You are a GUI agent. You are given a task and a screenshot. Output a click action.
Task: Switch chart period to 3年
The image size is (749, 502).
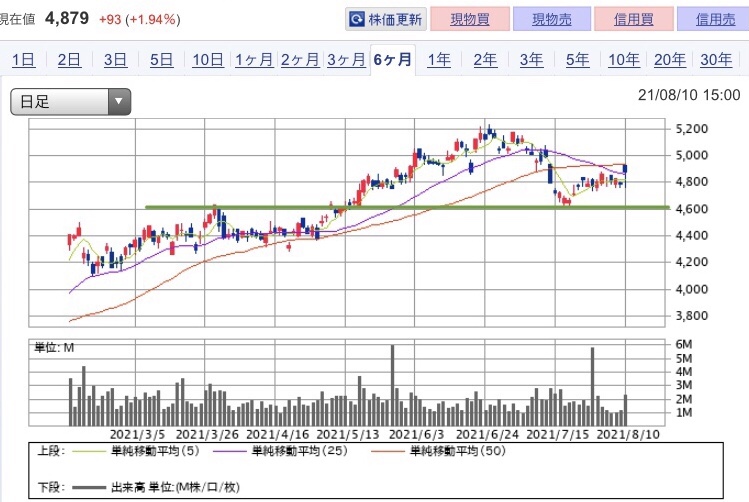[531, 60]
